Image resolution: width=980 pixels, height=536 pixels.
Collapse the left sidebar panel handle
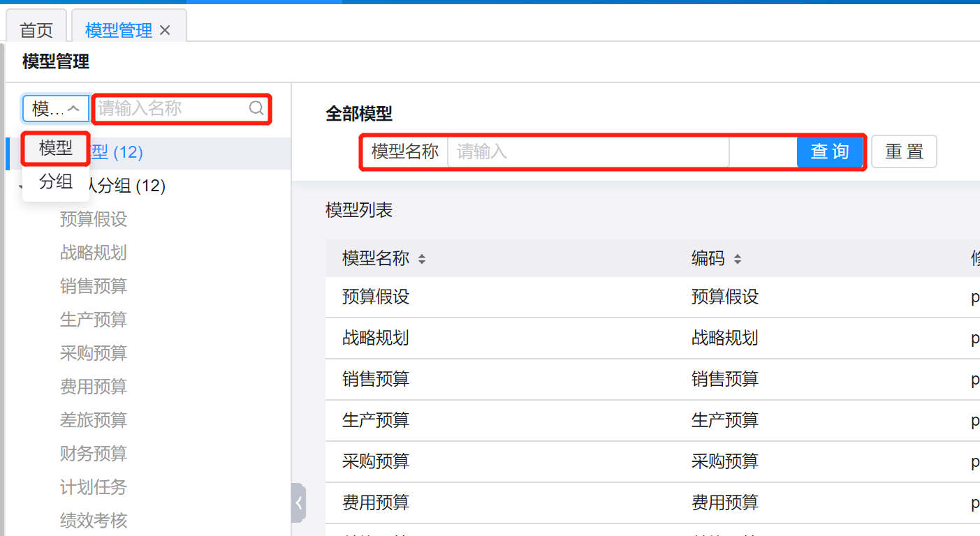click(x=298, y=502)
